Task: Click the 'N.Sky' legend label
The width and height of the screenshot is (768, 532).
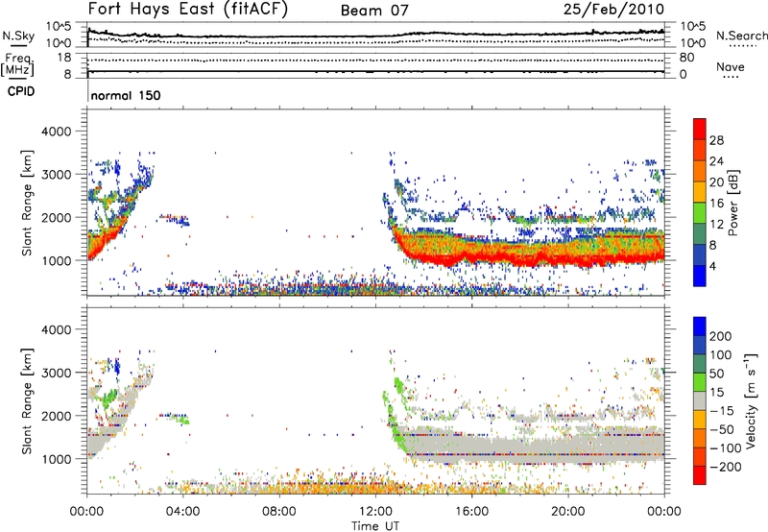Action: pyautogui.click(x=18, y=36)
